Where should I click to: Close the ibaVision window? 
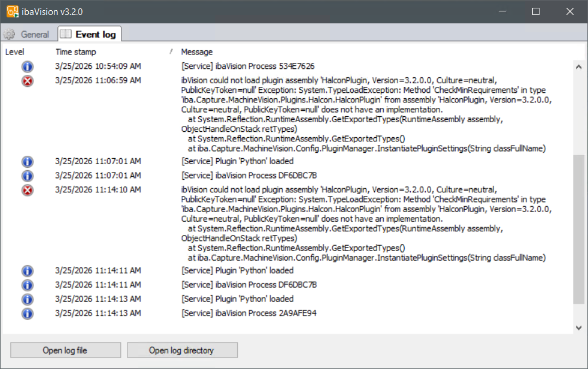click(569, 11)
